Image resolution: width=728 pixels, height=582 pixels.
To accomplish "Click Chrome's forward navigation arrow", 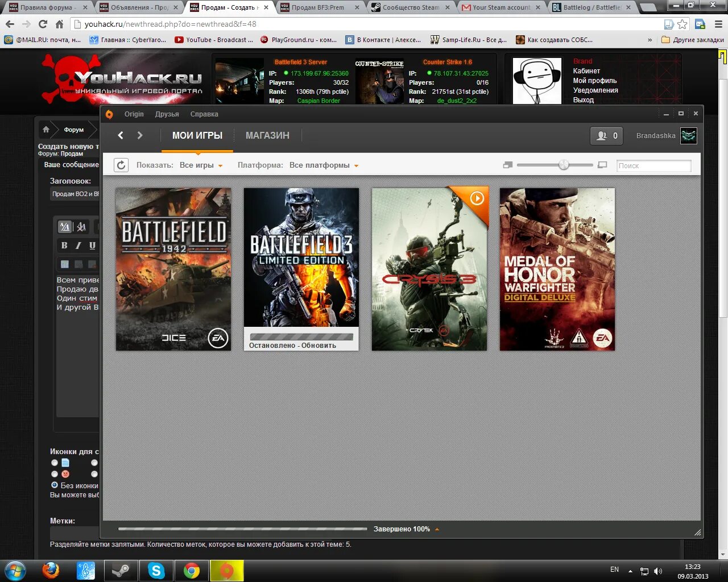I will [x=26, y=24].
